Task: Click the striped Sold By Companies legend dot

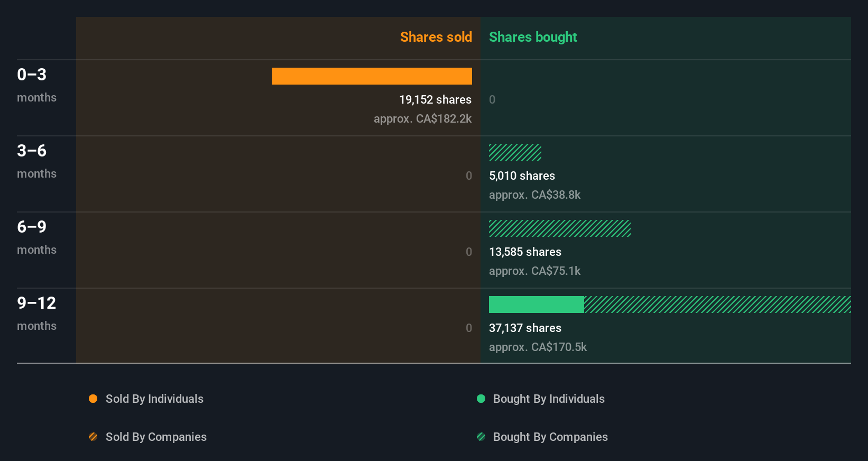Action: 93,437
